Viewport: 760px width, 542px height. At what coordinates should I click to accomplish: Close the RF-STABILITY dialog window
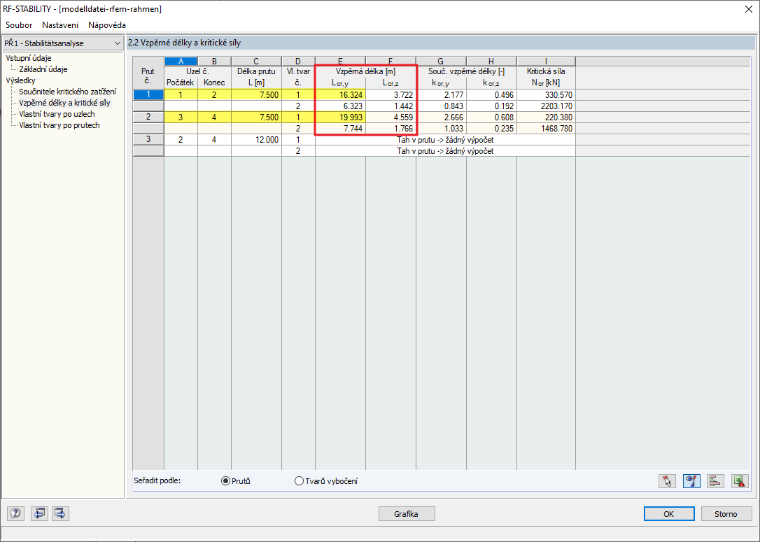click(x=748, y=9)
